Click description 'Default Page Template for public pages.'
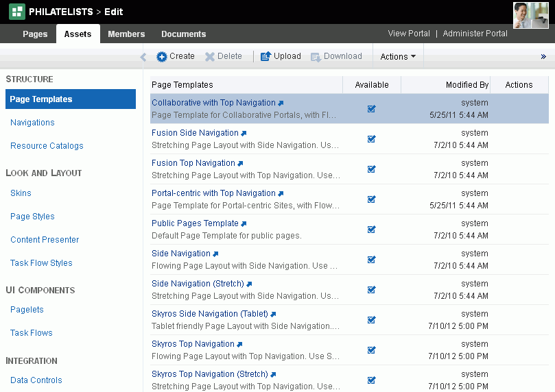Screen dimensions: 555x392 click(x=226, y=236)
